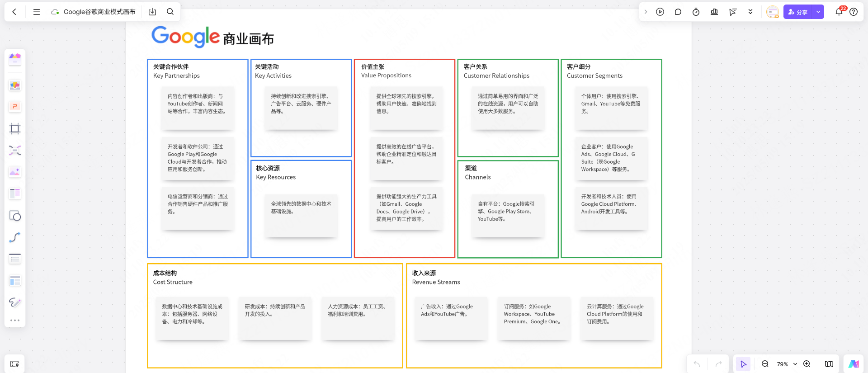This screenshot has width=868, height=373.
Task: Open the voting chart icon
Action: tap(714, 12)
